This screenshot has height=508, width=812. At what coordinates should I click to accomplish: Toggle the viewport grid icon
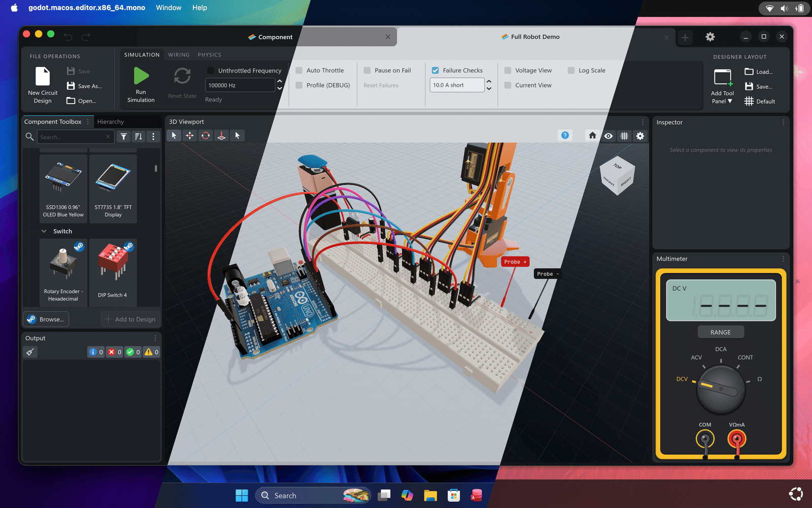tap(624, 136)
